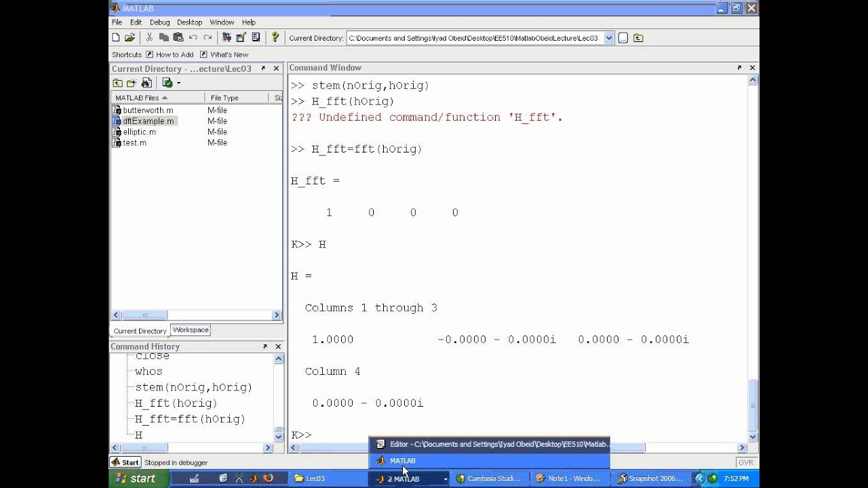This screenshot has width=868, height=488.
Task: Paste using the clipboard toolbar icon
Action: click(x=178, y=38)
